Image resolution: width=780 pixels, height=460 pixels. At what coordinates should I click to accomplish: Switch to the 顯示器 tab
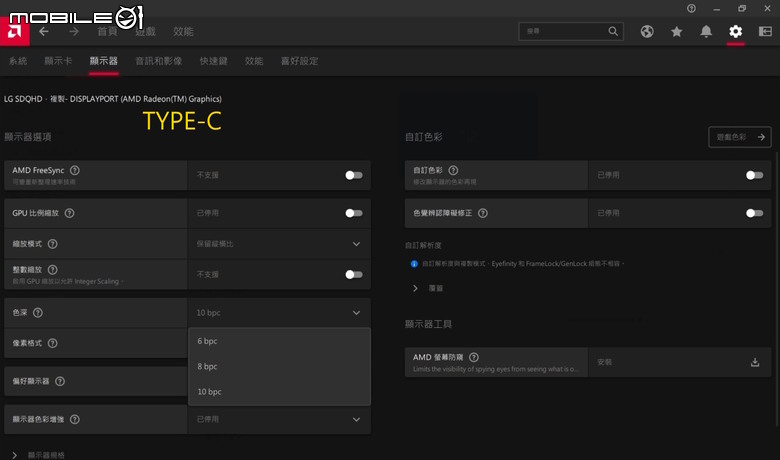103,61
